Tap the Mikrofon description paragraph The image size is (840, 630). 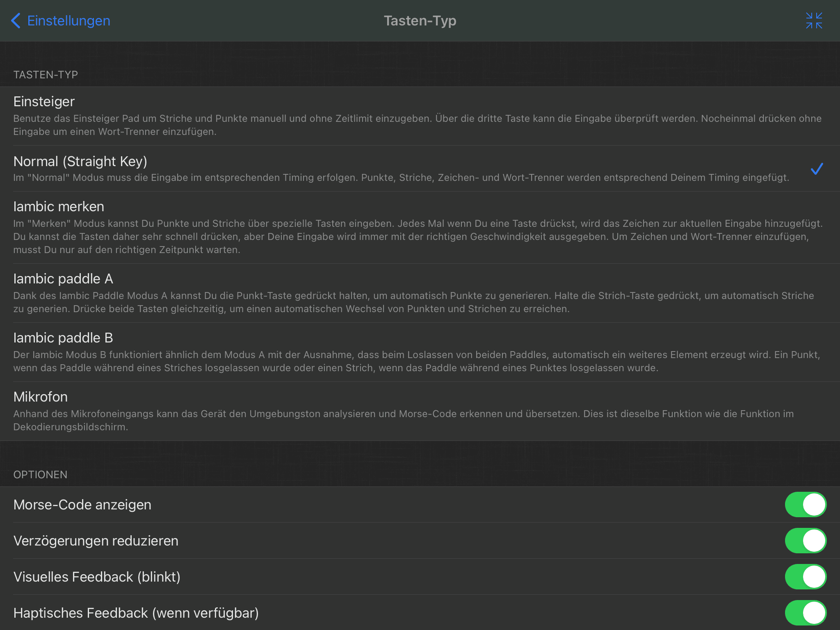[404, 420]
